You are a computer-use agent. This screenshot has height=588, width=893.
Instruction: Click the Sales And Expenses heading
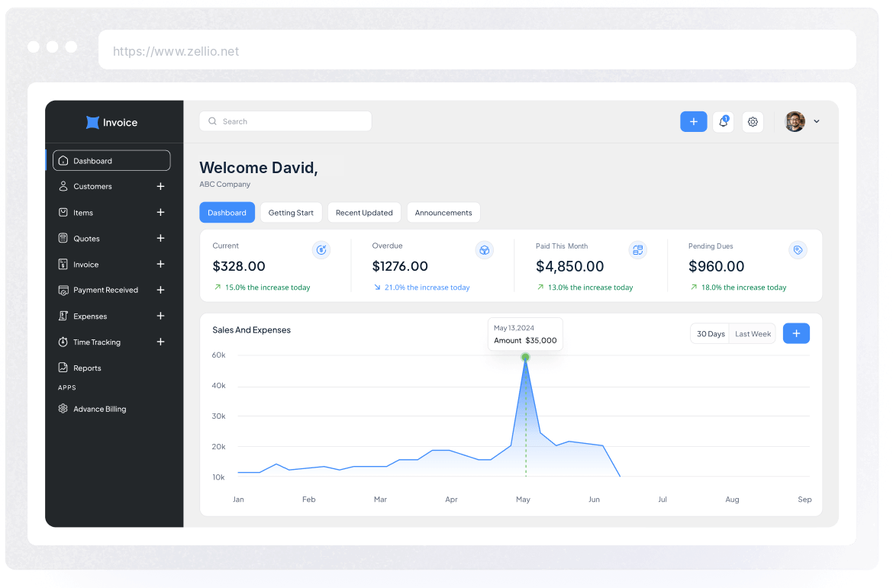(x=251, y=329)
